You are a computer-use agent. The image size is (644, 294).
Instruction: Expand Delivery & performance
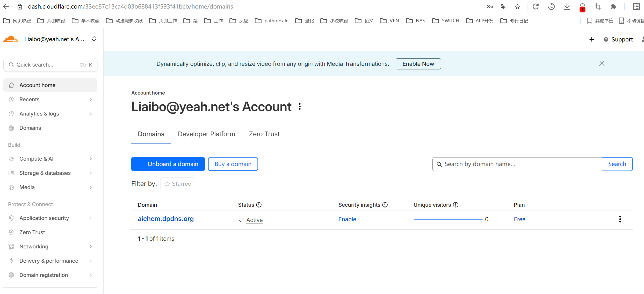click(x=50, y=261)
